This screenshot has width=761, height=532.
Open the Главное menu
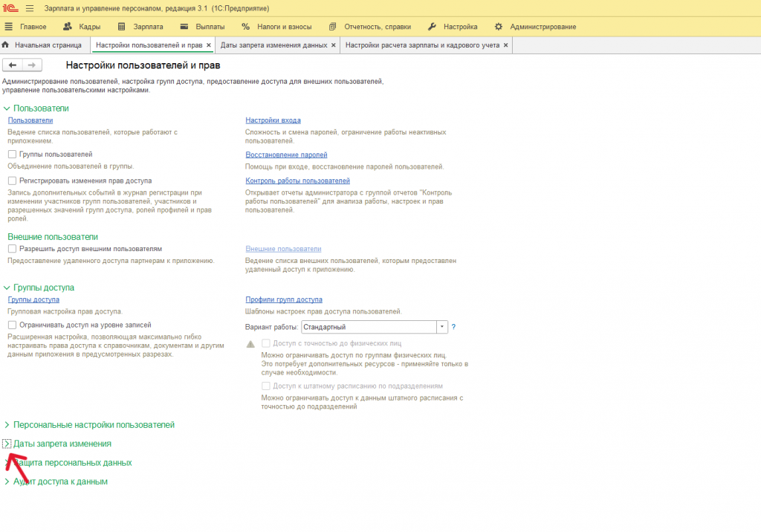pyautogui.click(x=26, y=27)
